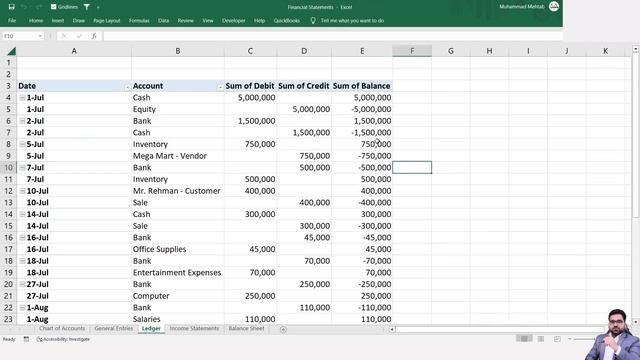Viewport: 640px width, 360px height.
Task: Open the Formulas ribbon tab
Action: click(139, 20)
